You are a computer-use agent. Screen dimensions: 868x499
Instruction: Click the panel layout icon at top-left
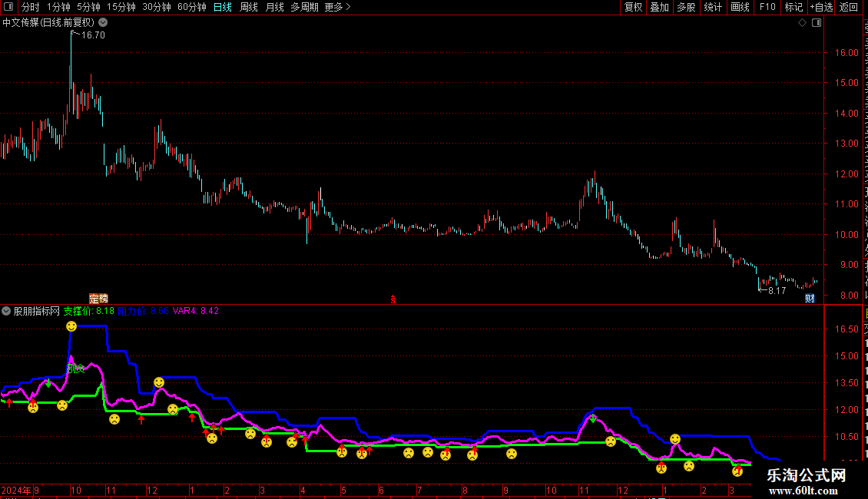click(8, 7)
